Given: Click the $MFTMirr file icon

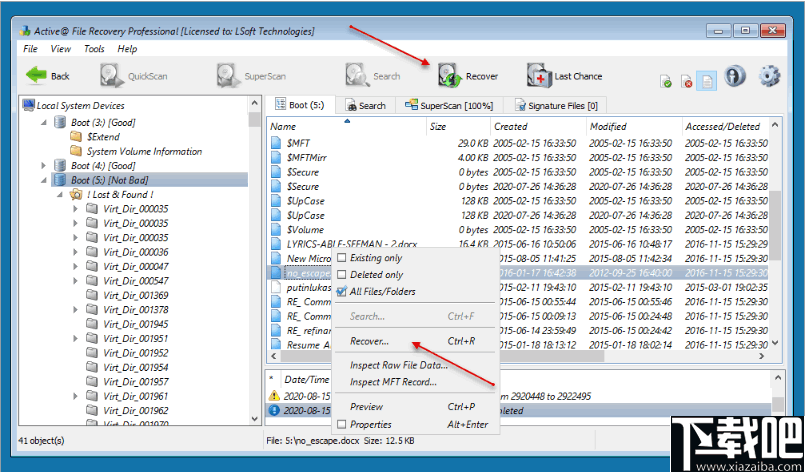Looking at the screenshot, I should (x=277, y=157).
